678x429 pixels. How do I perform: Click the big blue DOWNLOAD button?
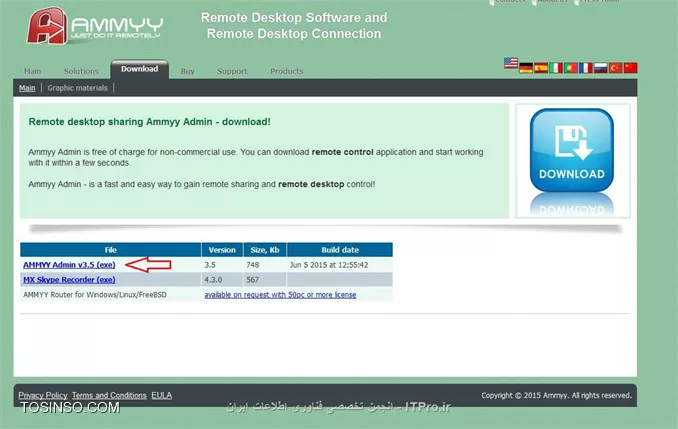click(x=572, y=150)
